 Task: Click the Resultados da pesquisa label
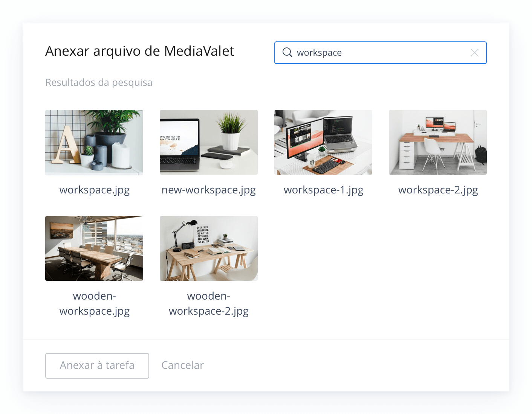pyautogui.click(x=99, y=82)
